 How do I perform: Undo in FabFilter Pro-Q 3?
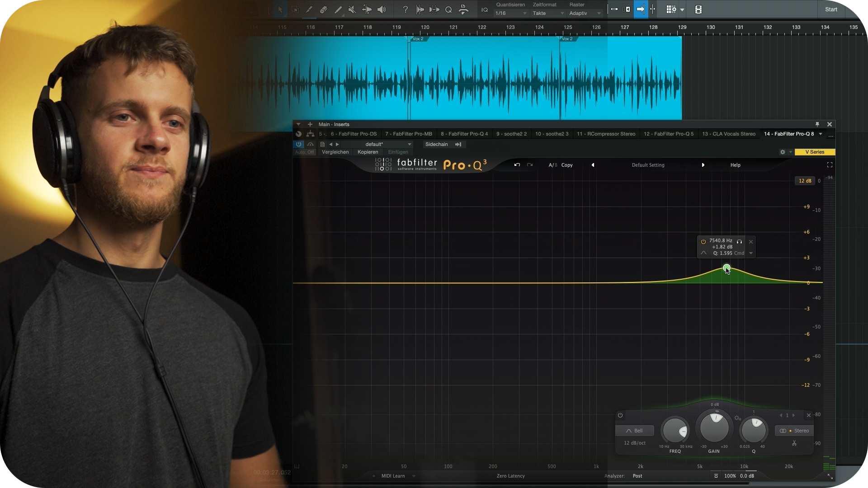pos(517,165)
